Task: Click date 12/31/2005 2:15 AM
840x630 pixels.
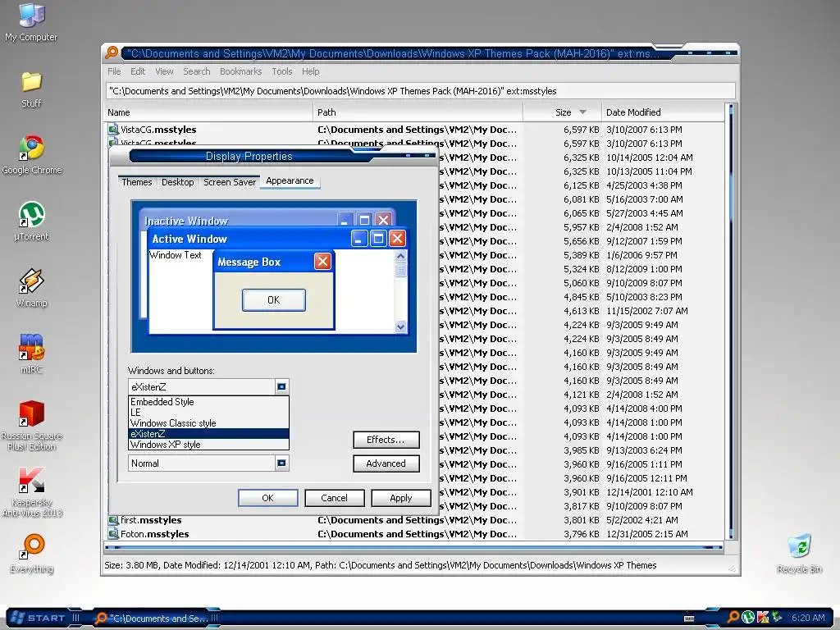Action: [x=647, y=533]
